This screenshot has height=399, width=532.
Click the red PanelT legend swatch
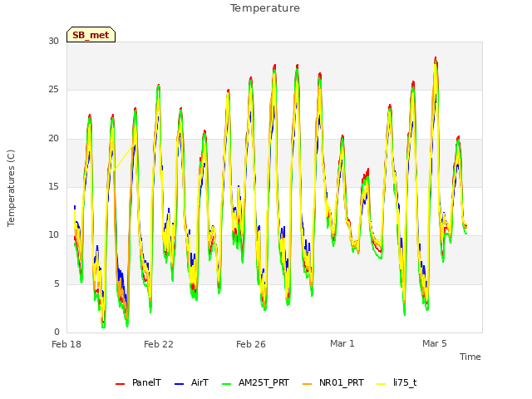[120, 384]
